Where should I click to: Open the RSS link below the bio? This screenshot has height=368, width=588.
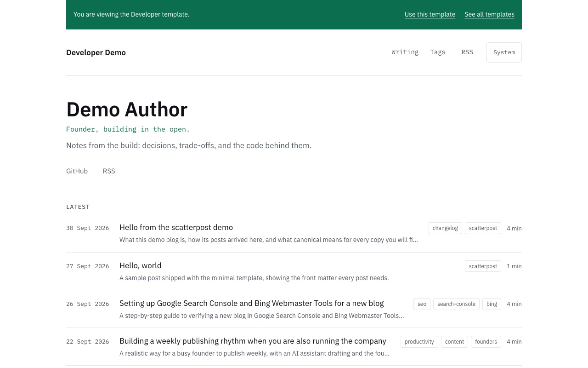click(109, 171)
